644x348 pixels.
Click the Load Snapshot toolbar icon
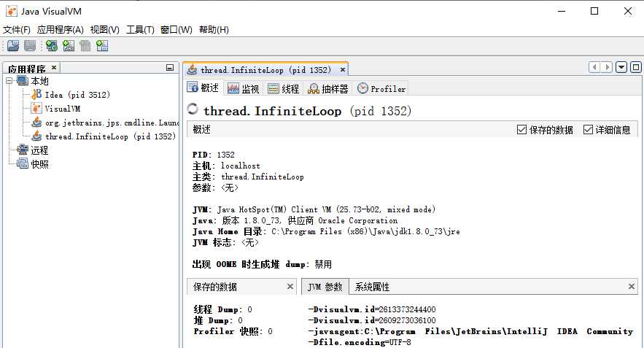(x=13, y=46)
